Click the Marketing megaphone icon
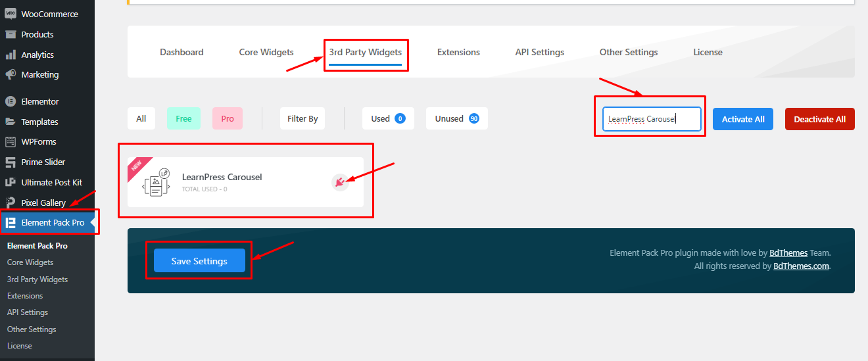 click(x=11, y=75)
